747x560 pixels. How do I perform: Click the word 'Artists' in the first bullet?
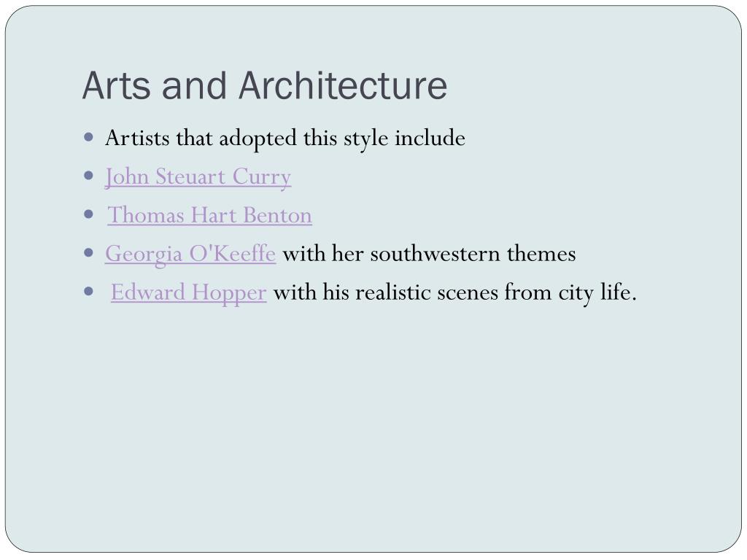(x=137, y=138)
